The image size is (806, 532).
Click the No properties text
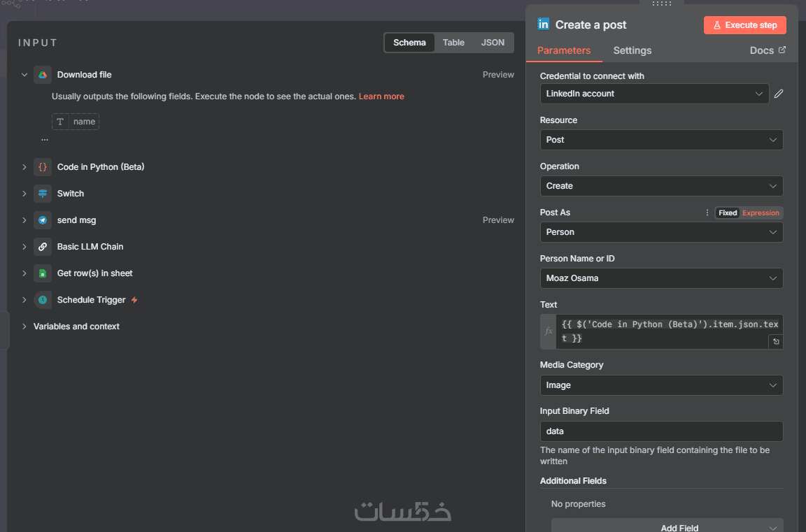pyautogui.click(x=579, y=504)
